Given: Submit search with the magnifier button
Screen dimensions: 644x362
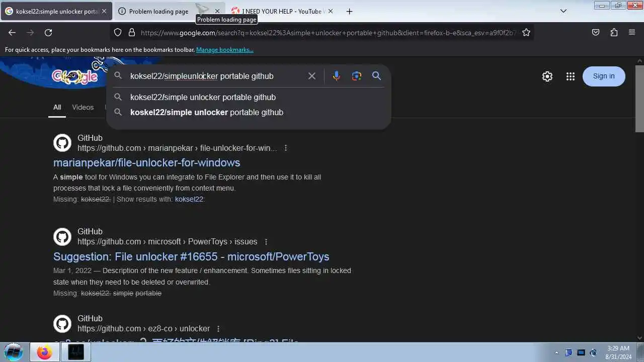Looking at the screenshot, I should pos(376,76).
